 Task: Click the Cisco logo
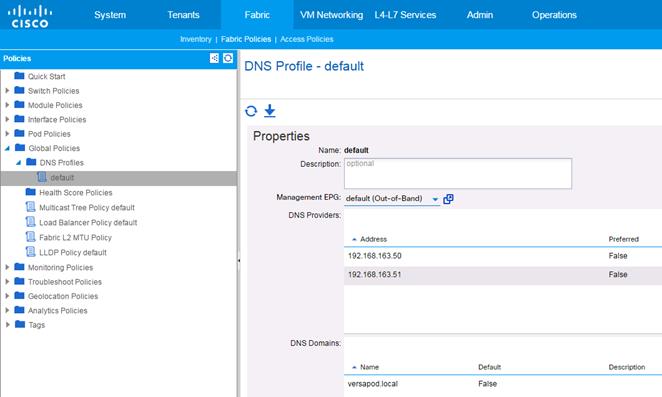30,16
